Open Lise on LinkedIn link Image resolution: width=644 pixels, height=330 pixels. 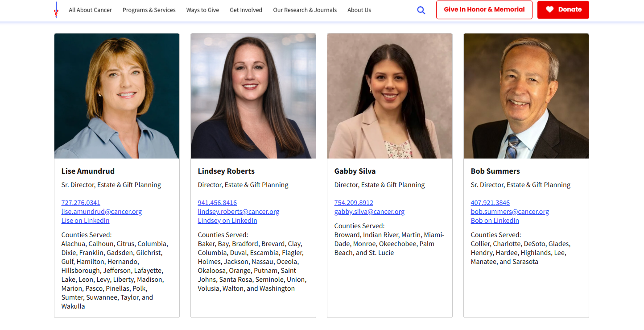tap(86, 221)
